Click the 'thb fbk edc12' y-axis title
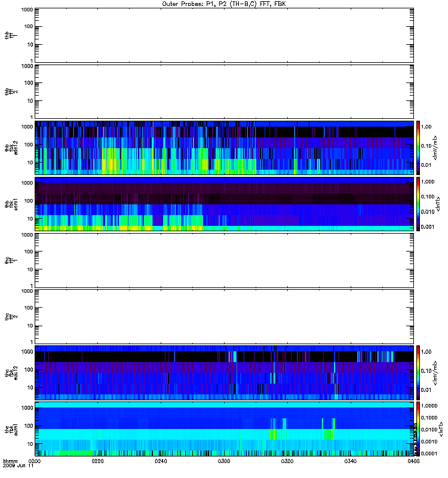Viewport: 448px width, 478px height. click(11, 148)
